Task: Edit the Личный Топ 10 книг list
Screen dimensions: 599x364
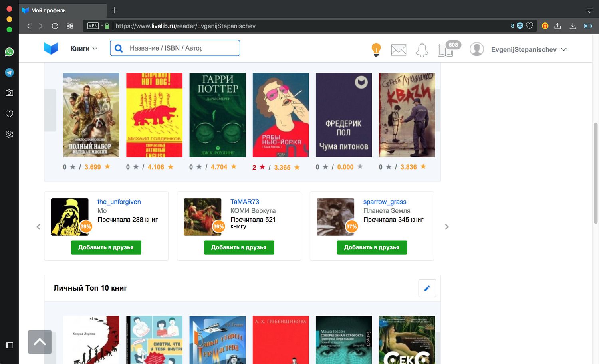Action: (x=427, y=288)
